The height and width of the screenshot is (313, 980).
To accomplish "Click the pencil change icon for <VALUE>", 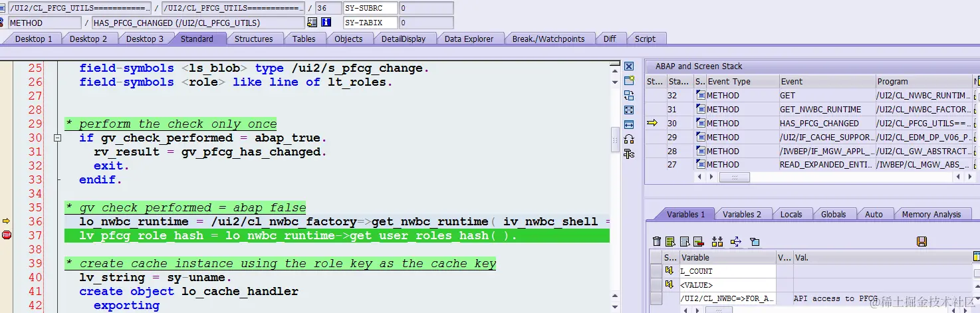I will (670, 284).
